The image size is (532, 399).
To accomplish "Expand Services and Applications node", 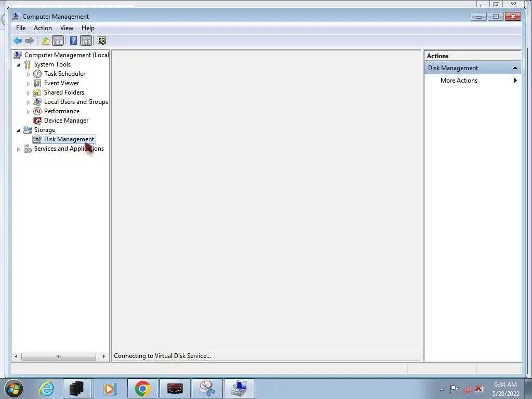I will pos(18,149).
